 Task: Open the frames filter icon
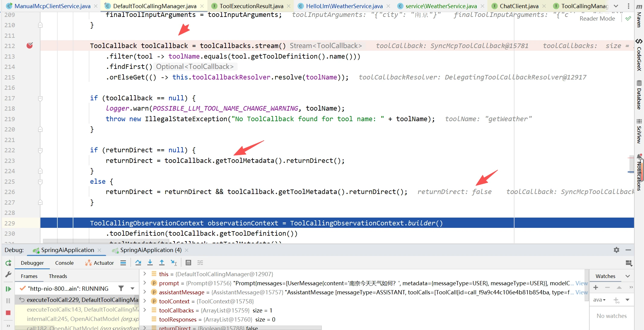[x=121, y=288]
